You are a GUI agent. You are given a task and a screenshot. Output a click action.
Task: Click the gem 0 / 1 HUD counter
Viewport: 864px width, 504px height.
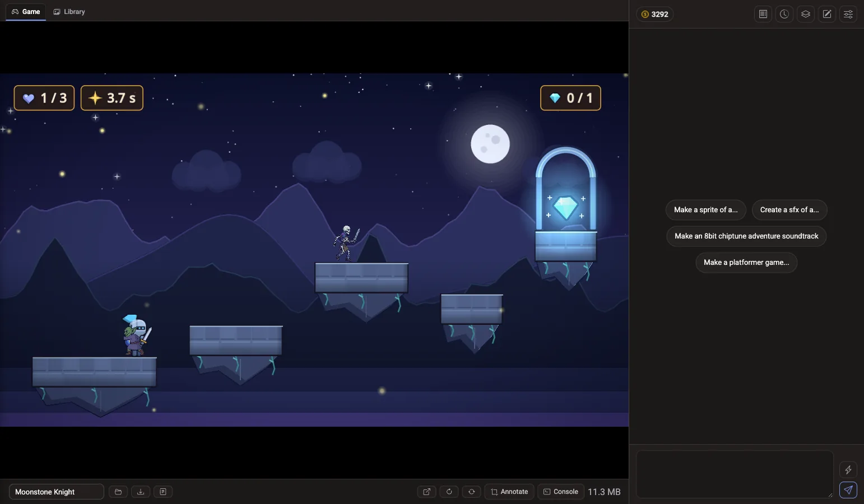570,98
